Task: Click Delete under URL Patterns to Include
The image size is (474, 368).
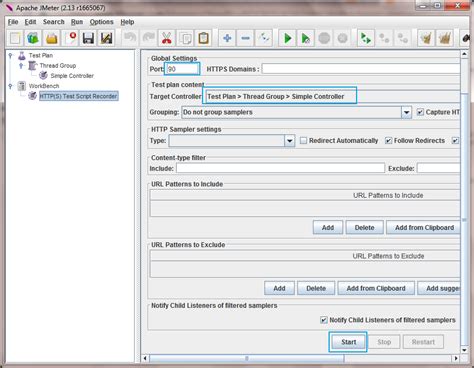Action: 364,228
